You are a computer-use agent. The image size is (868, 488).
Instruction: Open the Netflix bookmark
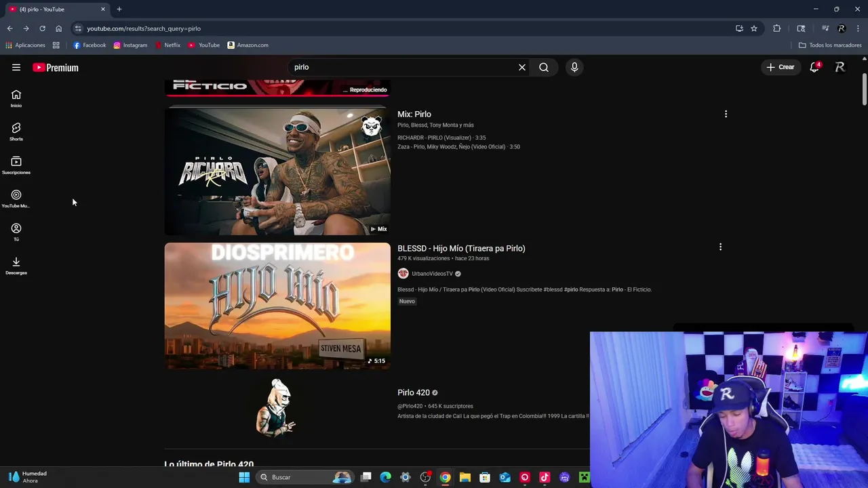(167, 45)
